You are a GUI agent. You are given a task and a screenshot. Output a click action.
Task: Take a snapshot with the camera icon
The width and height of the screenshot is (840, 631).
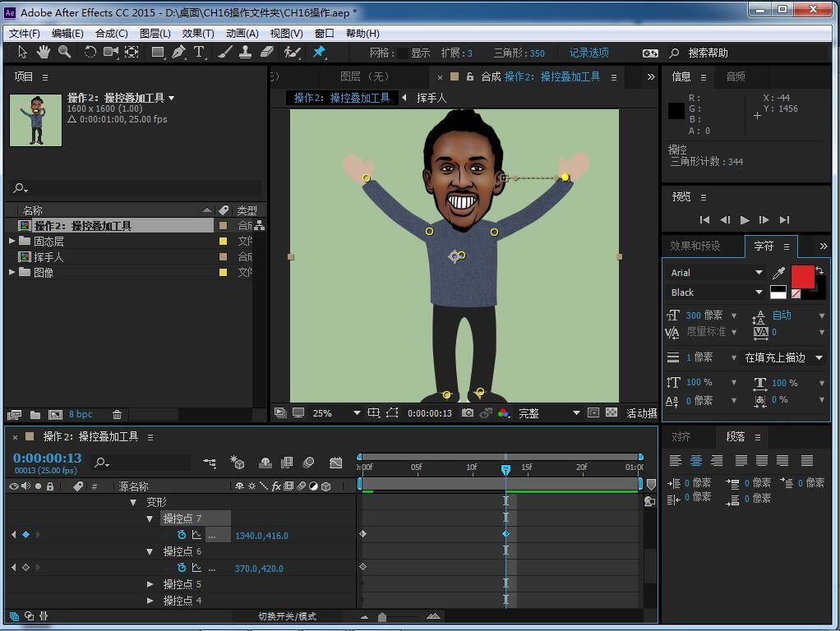tap(468, 413)
